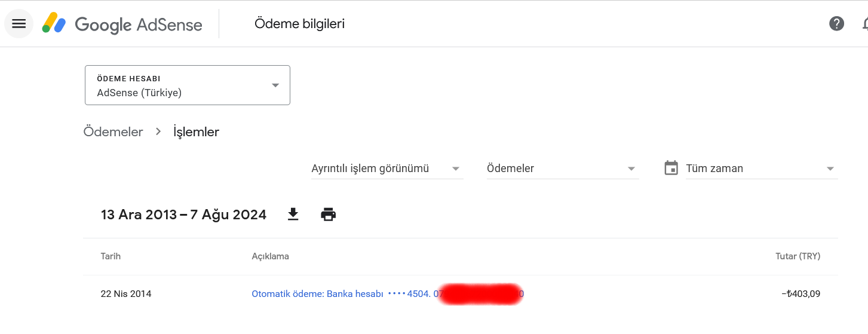Click the Açıklama column header
This screenshot has height=334, width=868.
click(x=270, y=256)
